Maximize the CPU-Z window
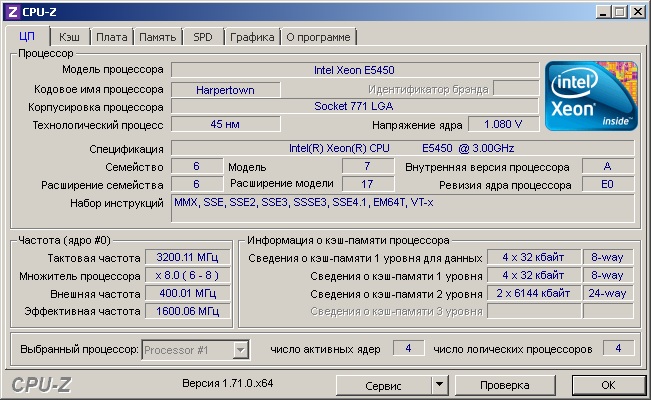This screenshot has width=651, height=400. [620, 12]
